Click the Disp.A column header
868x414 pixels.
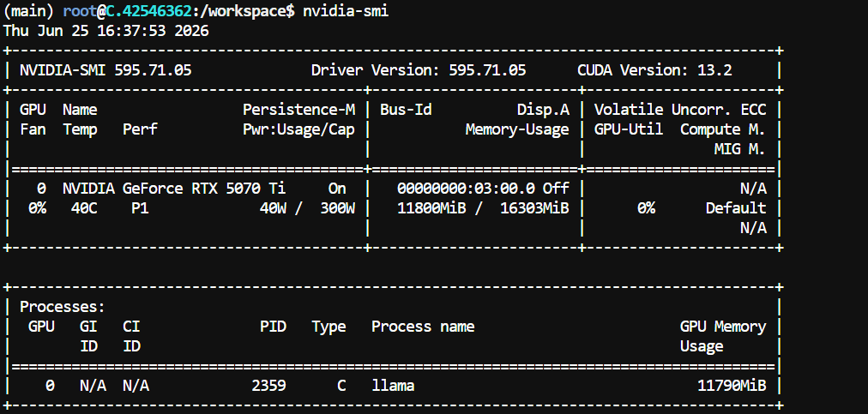(543, 110)
